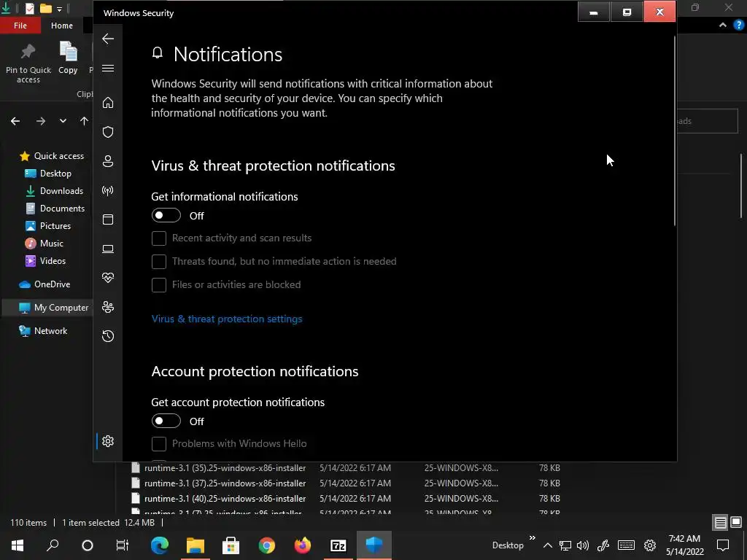Open File tab in File Explorer
Viewport: 747px width, 560px height.
pos(20,26)
